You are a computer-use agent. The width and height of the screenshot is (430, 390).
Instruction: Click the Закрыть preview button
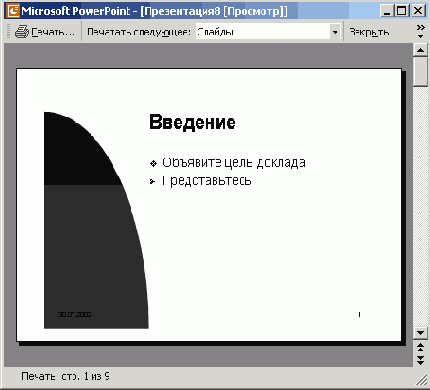tap(369, 32)
